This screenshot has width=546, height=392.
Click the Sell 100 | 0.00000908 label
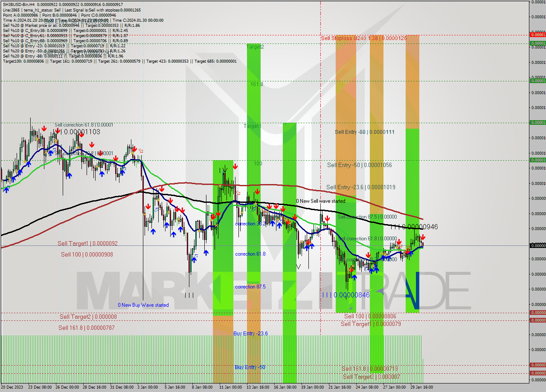coord(87,254)
